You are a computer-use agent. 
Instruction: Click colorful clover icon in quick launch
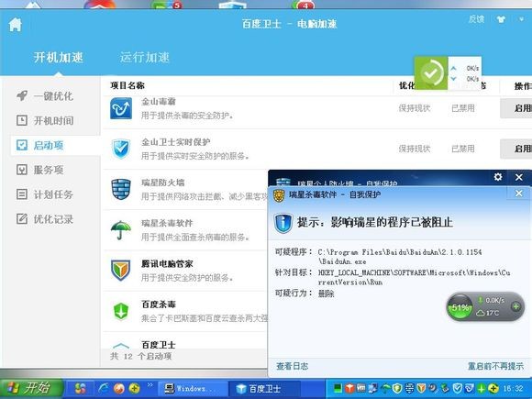[81, 388]
